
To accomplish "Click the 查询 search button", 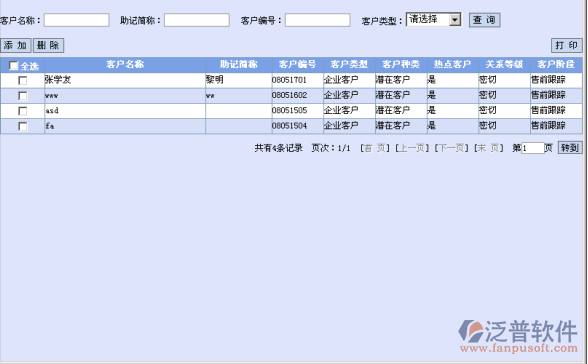I will click(484, 20).
